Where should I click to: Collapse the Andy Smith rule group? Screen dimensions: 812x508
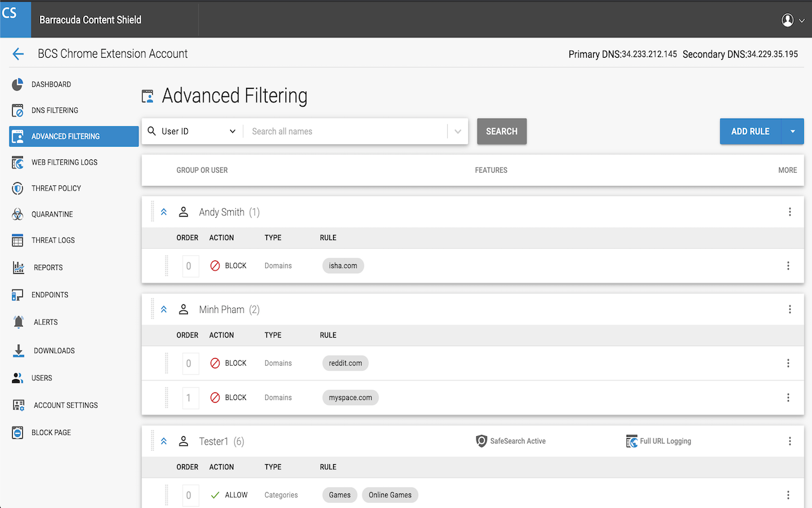point(164,211)
